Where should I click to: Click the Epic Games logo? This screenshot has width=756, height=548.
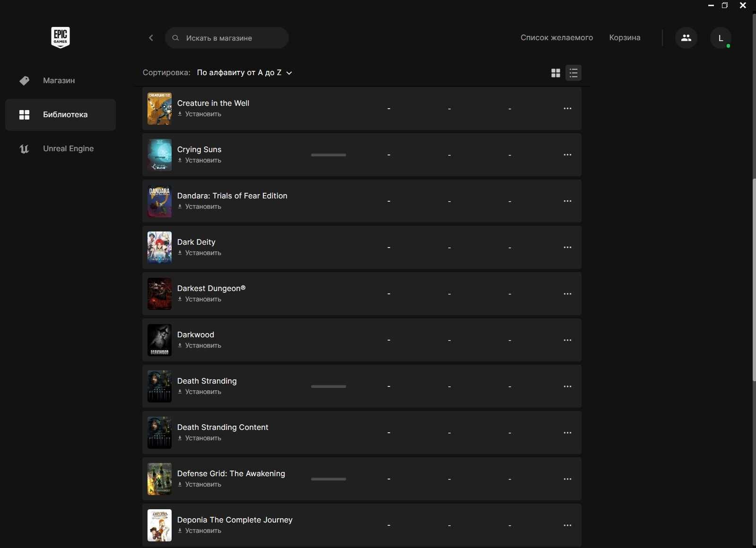pyautogui.click(x=61, y=37)
